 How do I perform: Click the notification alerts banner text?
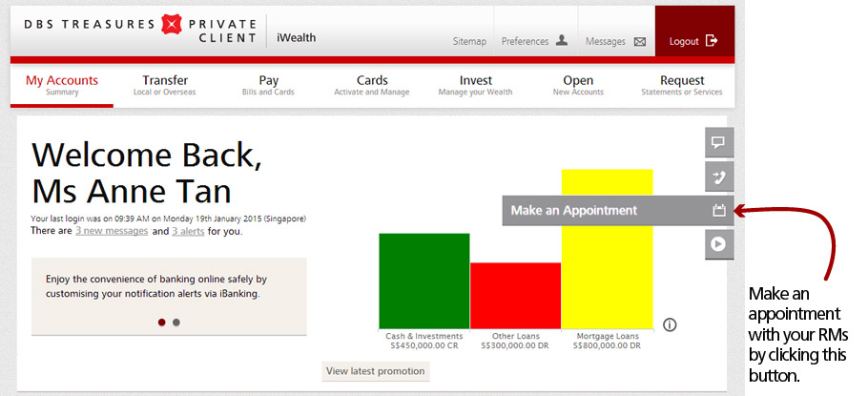(156, 286)
